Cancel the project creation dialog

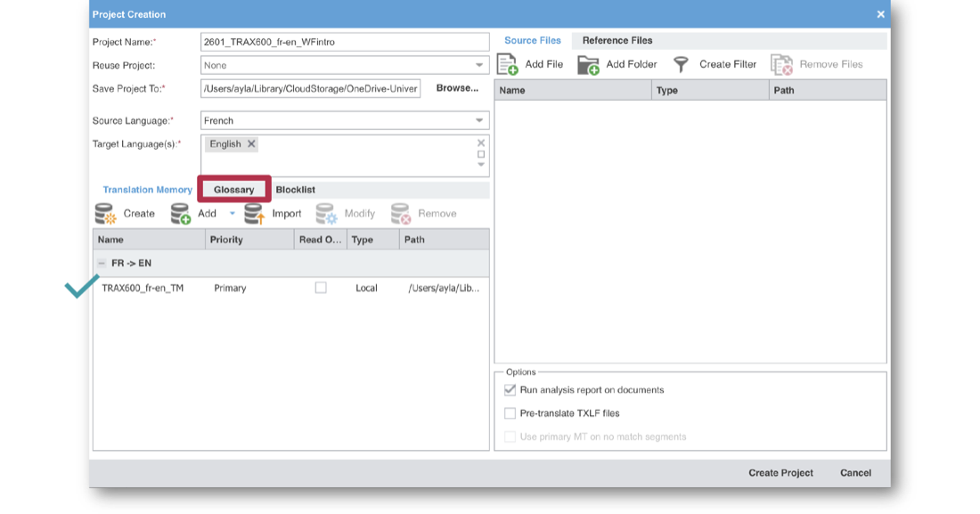click(855, 473)
